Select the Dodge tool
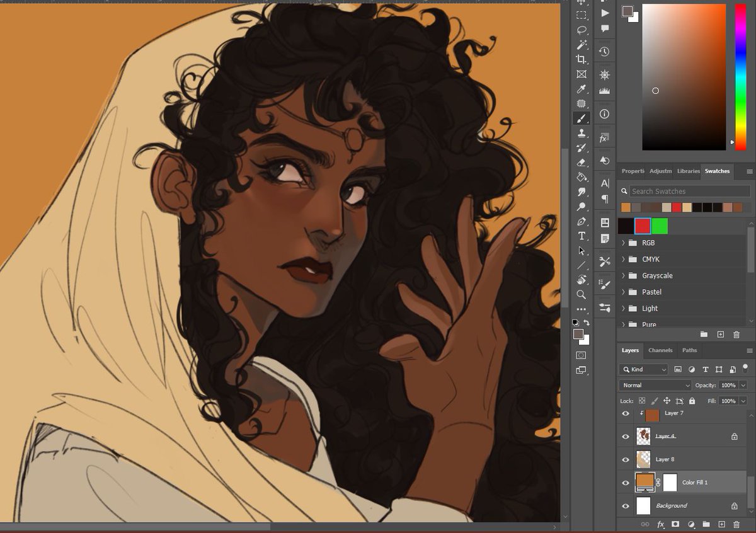Screen dimensions: 756x533 tap(581, 207)
